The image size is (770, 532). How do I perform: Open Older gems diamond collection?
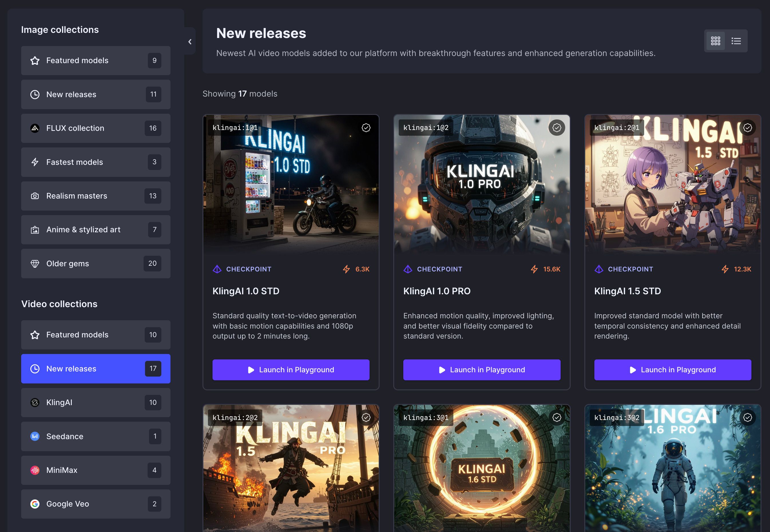pyautogui.click(x=96, y=264)
